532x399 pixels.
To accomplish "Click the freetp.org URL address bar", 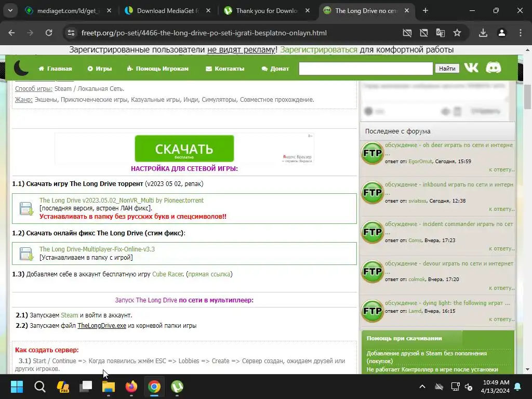I will point(204,33).
